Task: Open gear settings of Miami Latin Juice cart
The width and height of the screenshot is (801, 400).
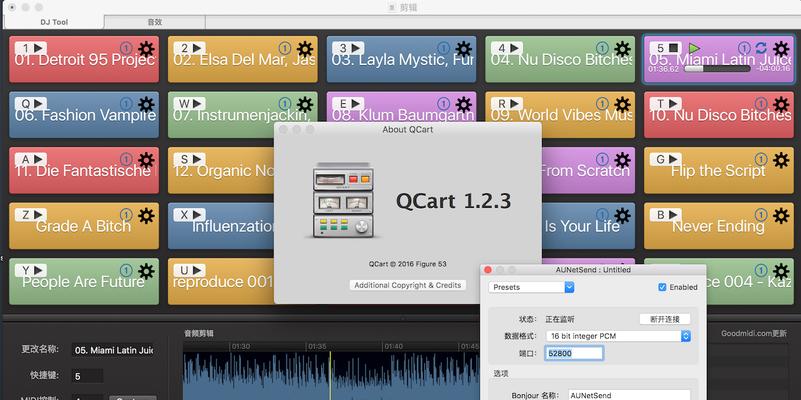Action: click(781, 49)
